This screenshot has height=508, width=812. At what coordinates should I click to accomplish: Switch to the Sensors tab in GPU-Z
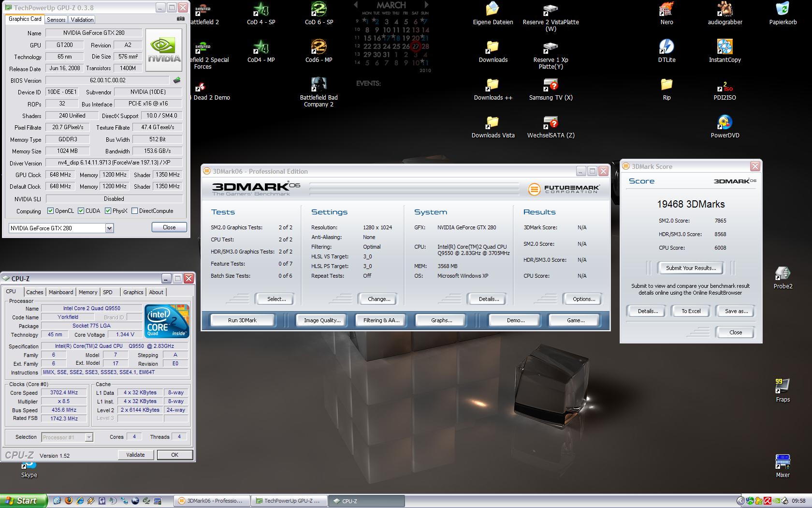[56, 20]
